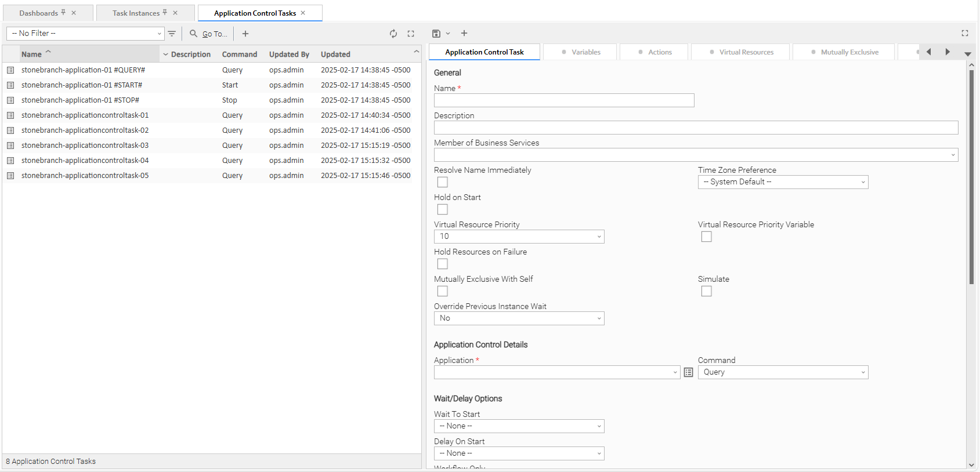Check Resolve Name Immediately box
The width and height of the screenshot is (980, 472).
tap(443, 182)
